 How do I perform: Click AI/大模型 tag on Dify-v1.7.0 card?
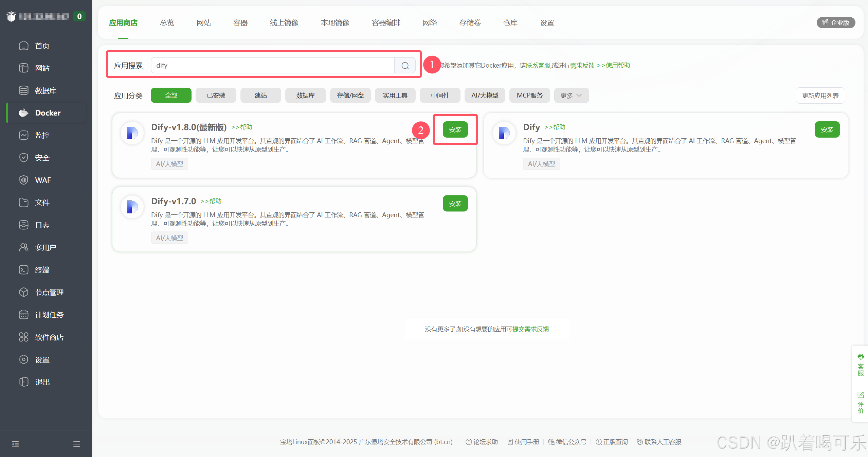coord(169,238)
